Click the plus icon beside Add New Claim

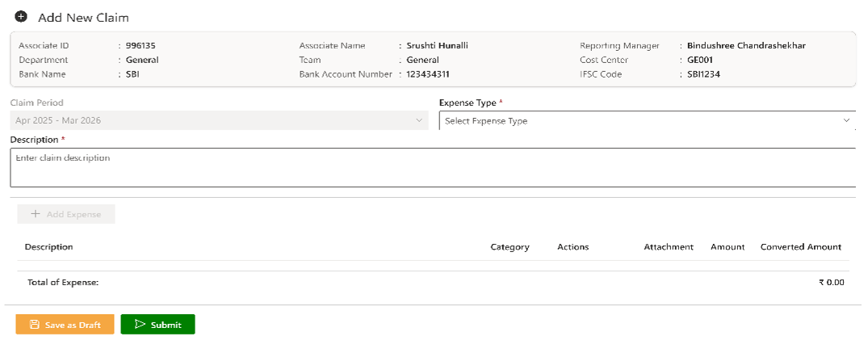(x=21, y=17)
